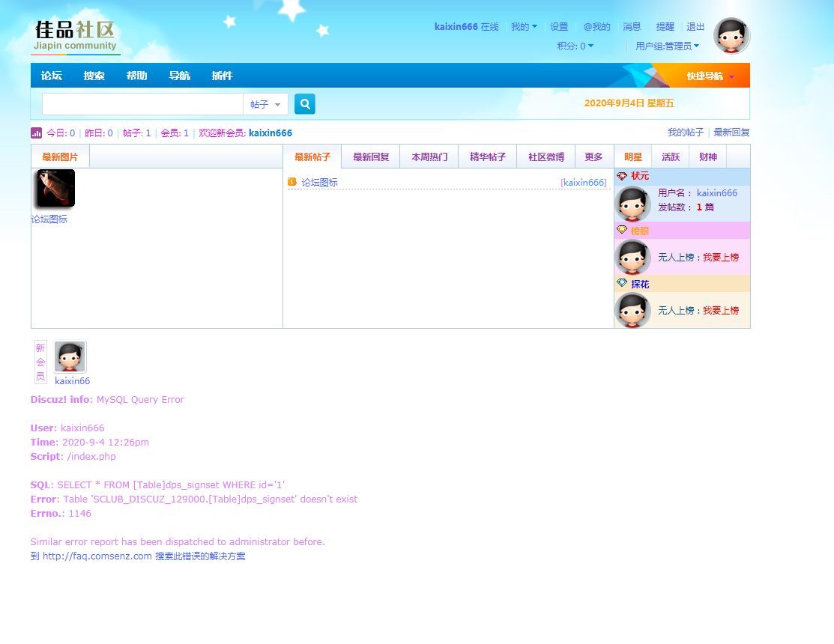Click the yellow diamond icon beside 榜眼
Image resolution: width=834 pixels, height=644 pixels.
621,231
